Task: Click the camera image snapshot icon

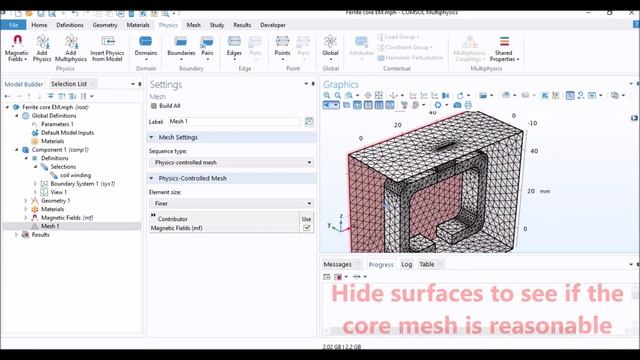Action: coord(458,105)
